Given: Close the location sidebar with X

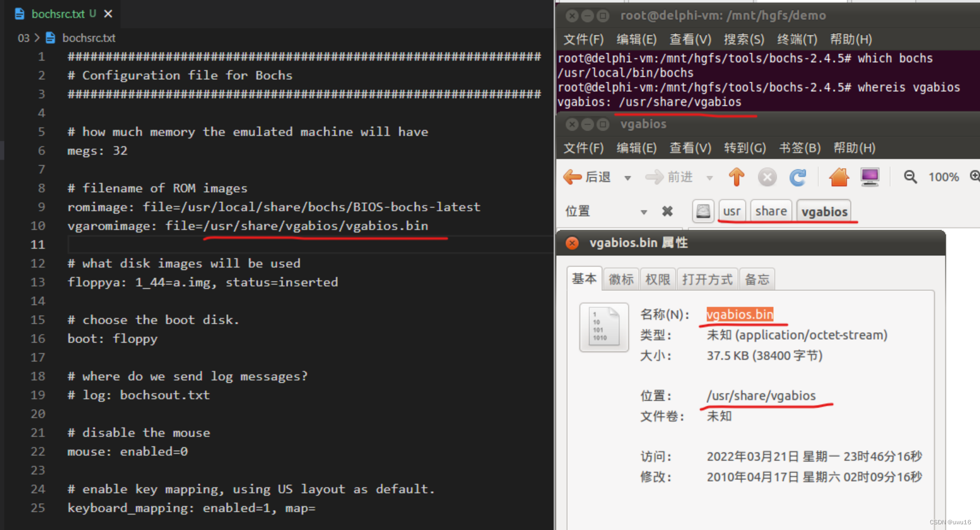Looking at the screenshot, I should pyautogui.click(x=667, y=211).
